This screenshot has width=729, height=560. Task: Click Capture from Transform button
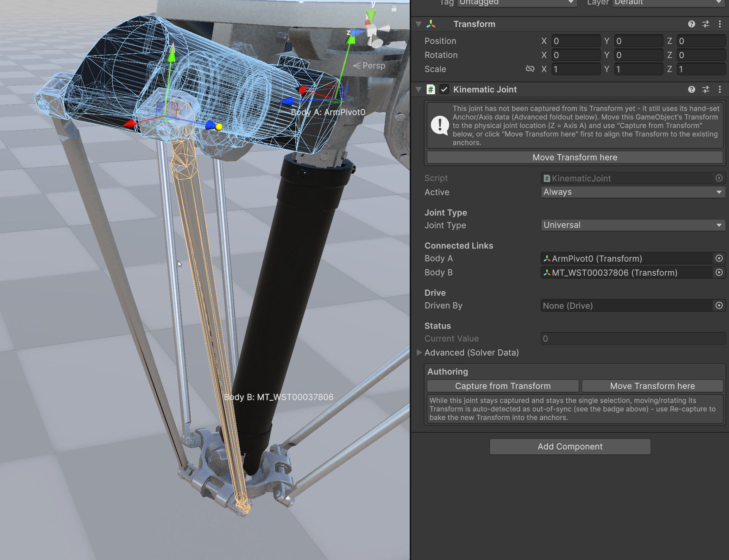point(503,386)
